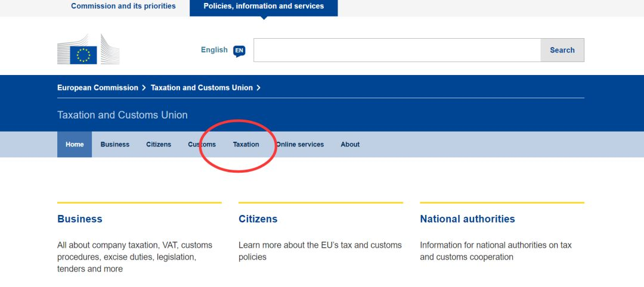The image size is (644, 287).
Task: Open the Business navigation menu item
Action: coord(115,144)
